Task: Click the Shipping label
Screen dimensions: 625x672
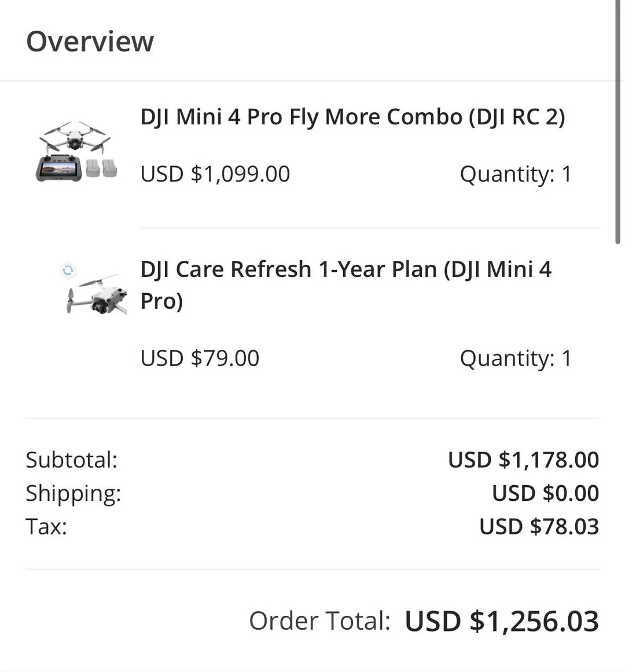Action: point(73,493)
